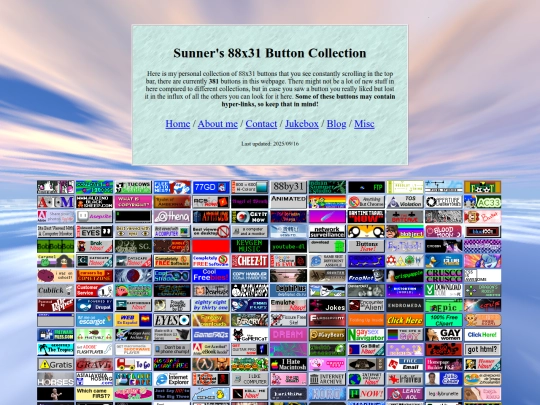
Task: Click the LEAVE AOL button
Action: pyautogui.click(x=405, y=394)
